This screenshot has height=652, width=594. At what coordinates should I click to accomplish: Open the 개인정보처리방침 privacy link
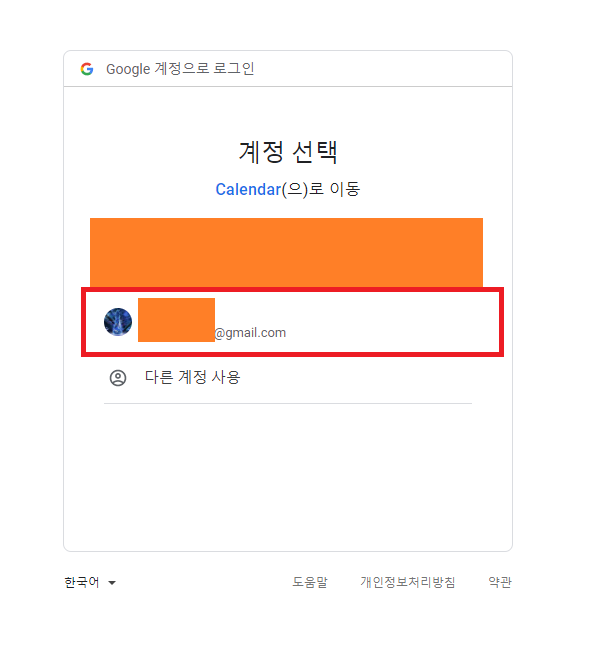pyautogui.click(x=407, y=582)
